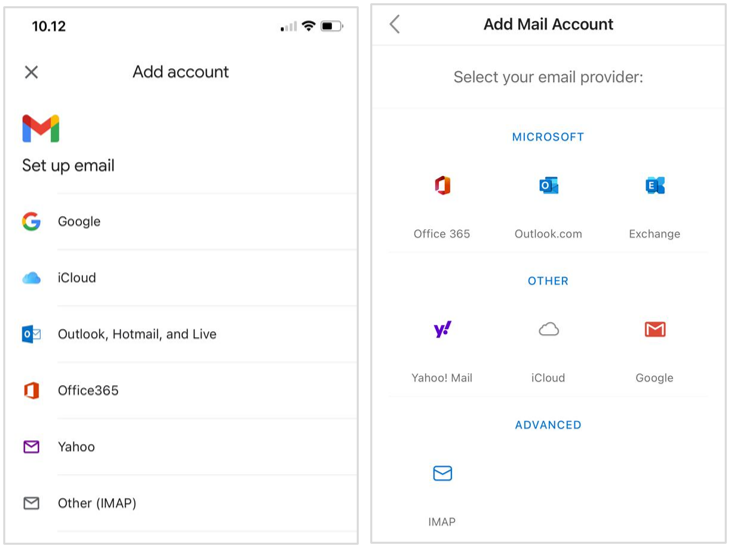Select the colorful Google G icon in list
Image resolution: width=730 pixels, height=551 pixels.
point(31,222)
